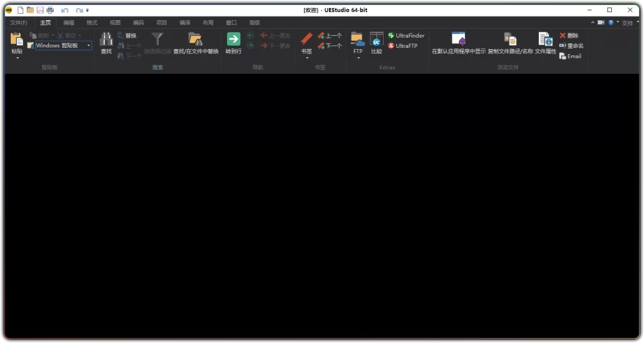Open a file with the folder icon
Viewport: 644px width, 343px height.
(x=30, y=10)
